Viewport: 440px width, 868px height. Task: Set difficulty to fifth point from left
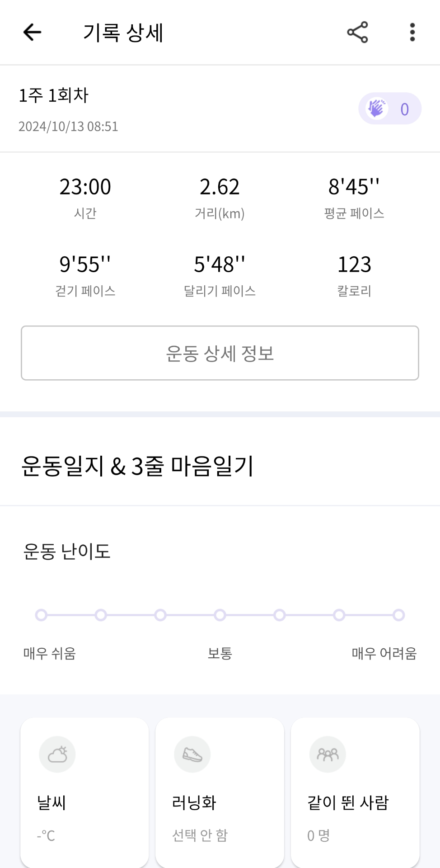(x=280, y=615)
